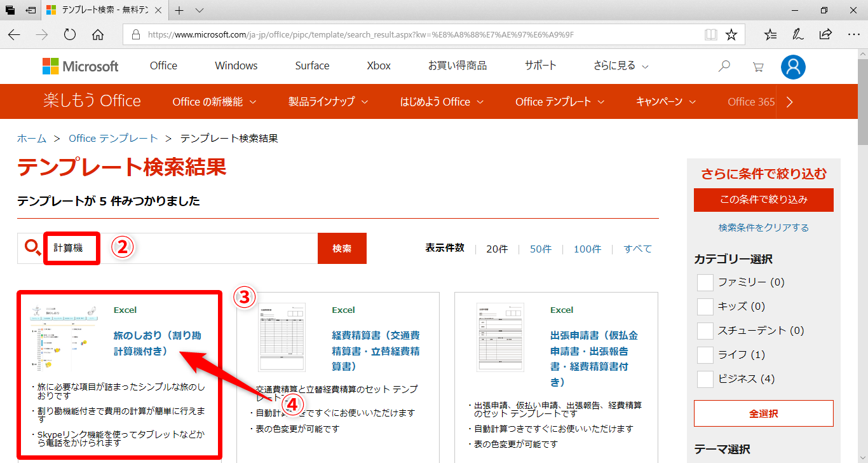Viewport: 868px width, 463px height.
Task: Open the account profile avatar
Action: (793, 66)
